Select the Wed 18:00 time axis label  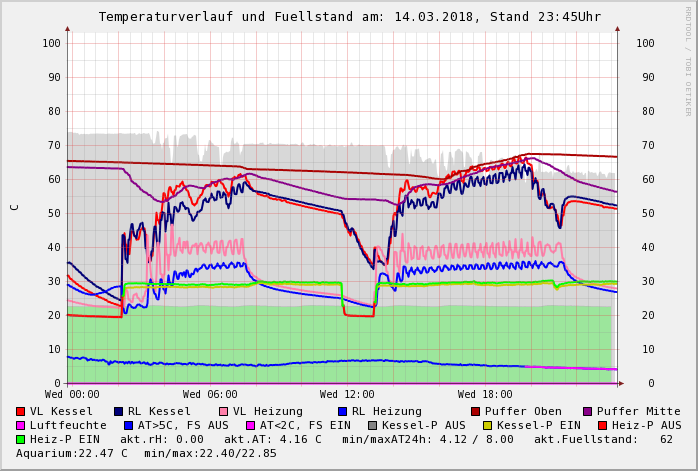tap(485, 395)
